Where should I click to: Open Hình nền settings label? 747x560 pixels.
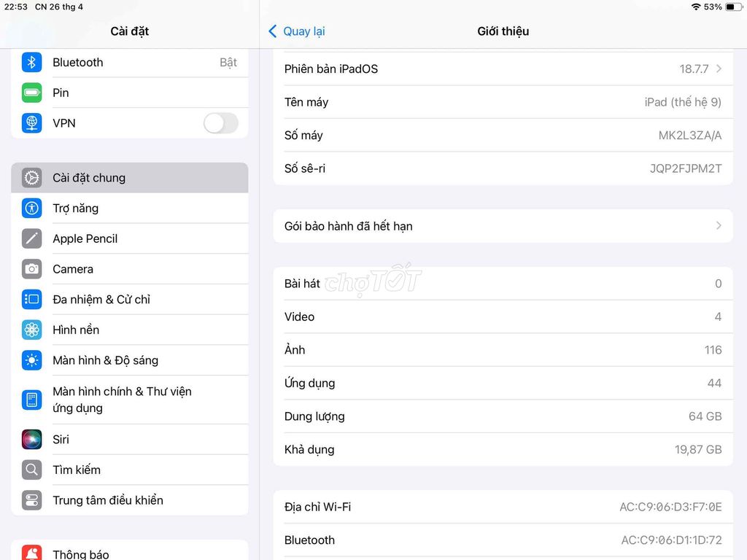point(76,330)
